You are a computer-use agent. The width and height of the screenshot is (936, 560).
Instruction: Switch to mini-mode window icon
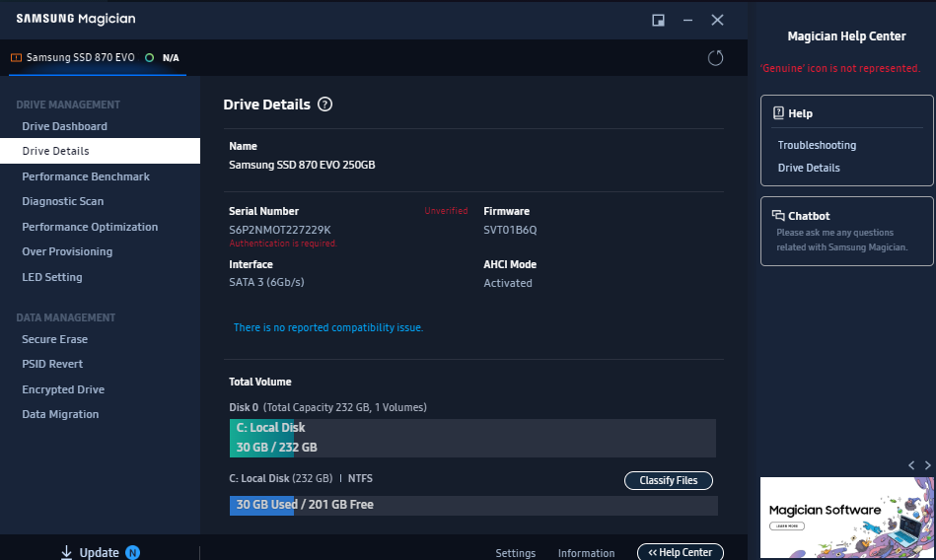tap(659, 21)
